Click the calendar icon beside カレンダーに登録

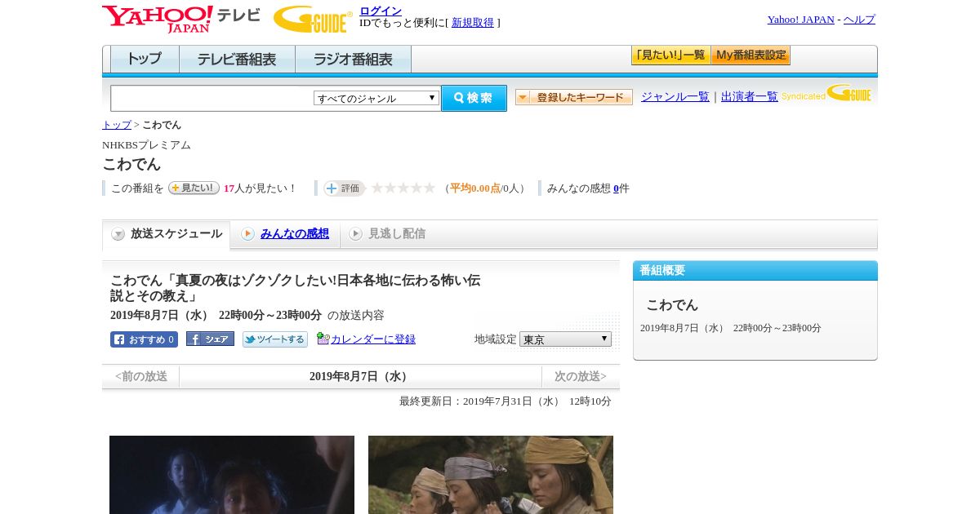click(323, 339)
